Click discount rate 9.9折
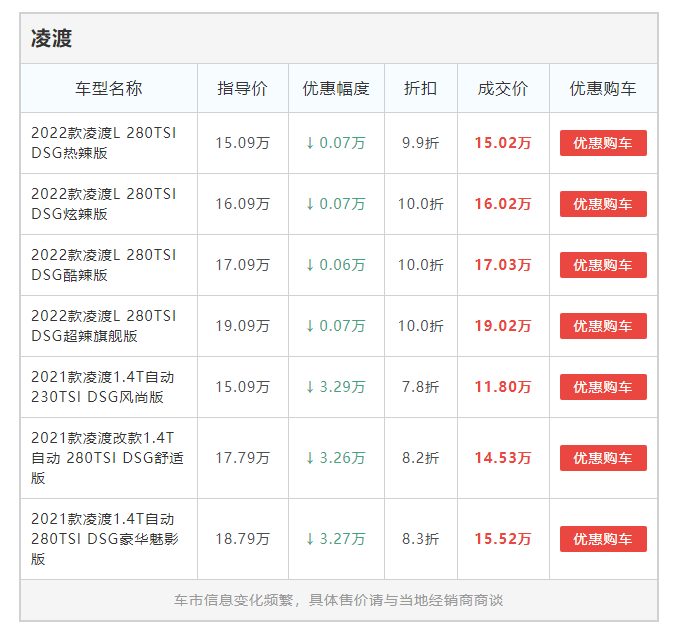Screen dimensions: 676x634 pyautogui.click(x=420, y=143)
